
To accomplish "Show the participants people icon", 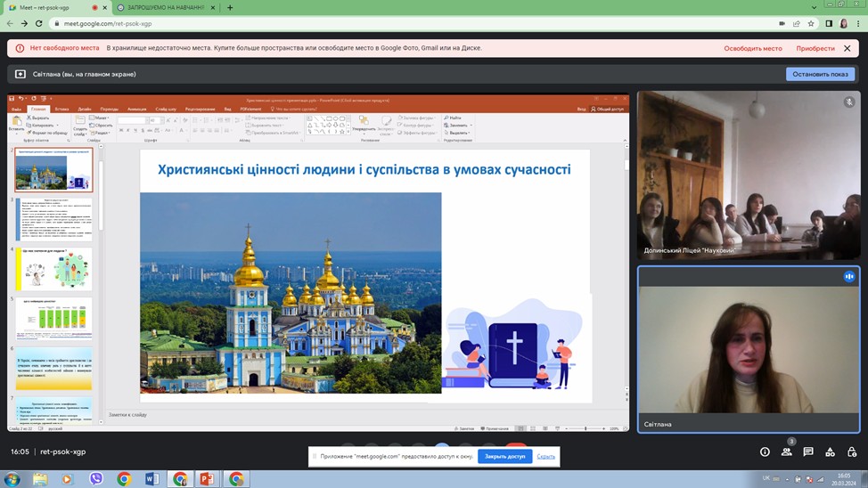I will (x=787, y=452).
